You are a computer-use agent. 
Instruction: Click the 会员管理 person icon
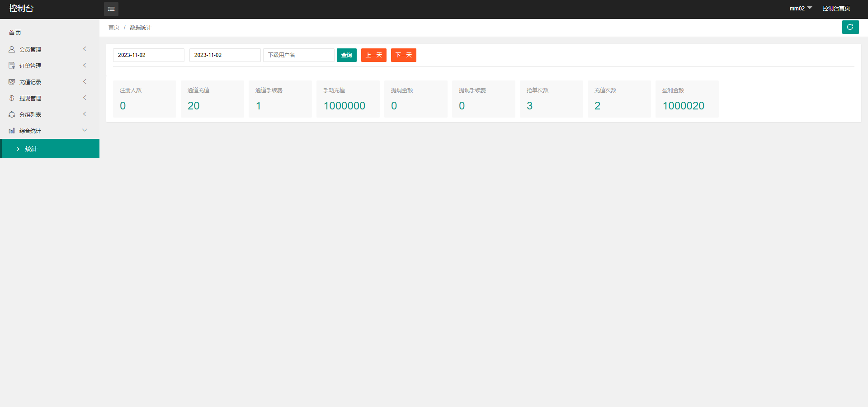(x=12, y=49)
